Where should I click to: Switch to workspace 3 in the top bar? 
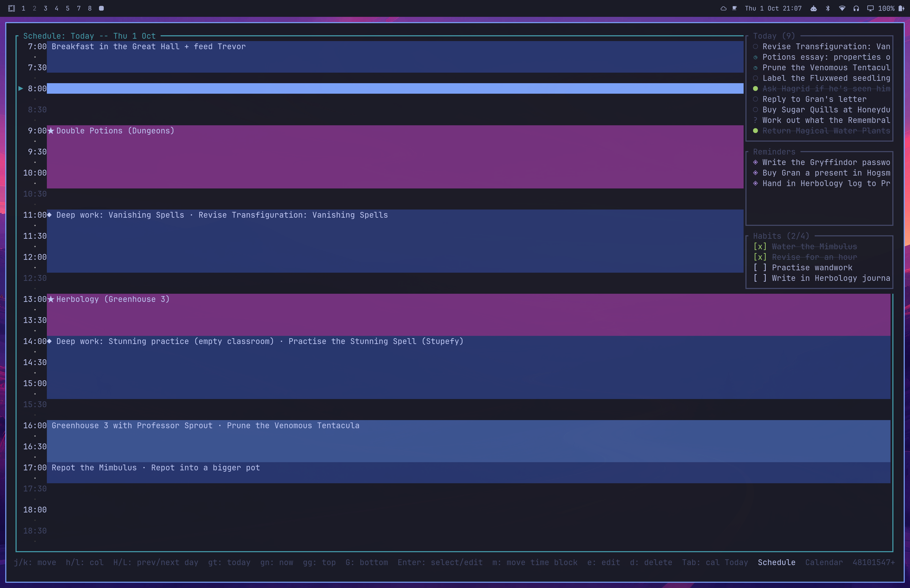[x=46, y=8]
